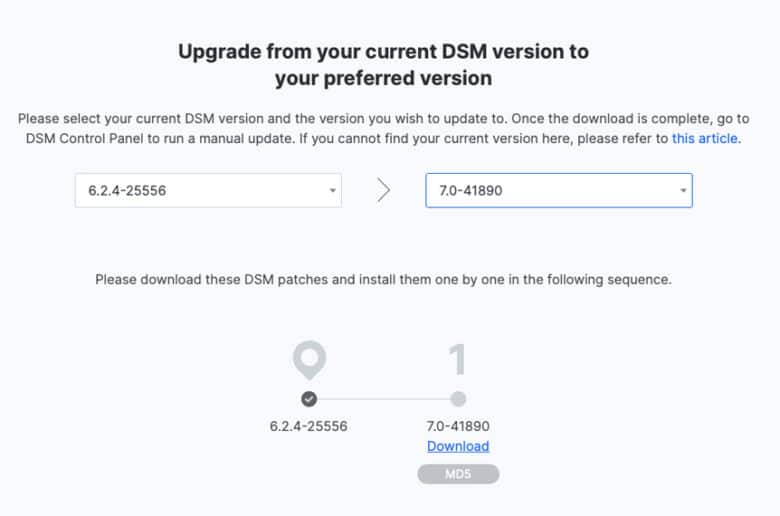780x516 pixels.
Task: Click the 'Upgrade from your current DSM version' heading
Action: 384,65
